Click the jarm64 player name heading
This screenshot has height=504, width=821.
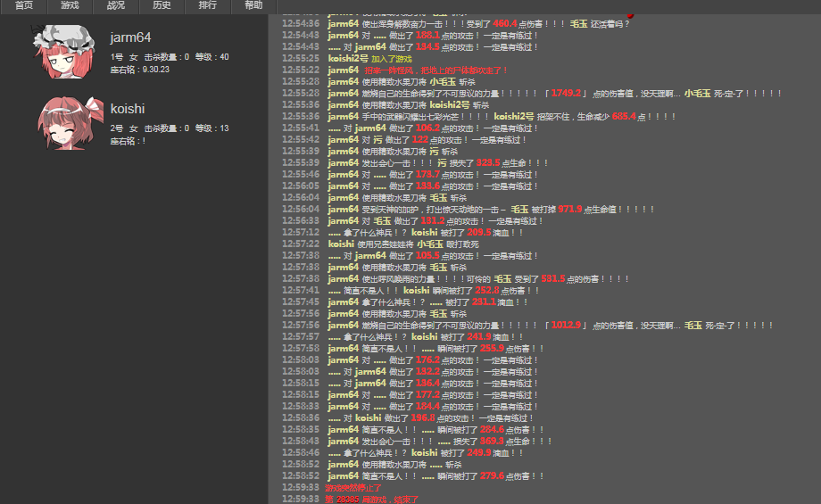click(x=130, y=37)
